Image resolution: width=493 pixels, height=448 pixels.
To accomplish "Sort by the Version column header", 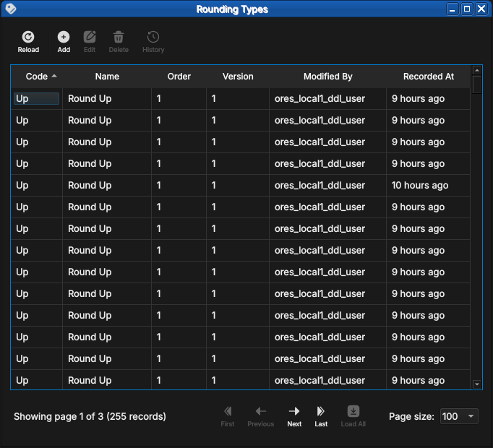I will 238,77.
